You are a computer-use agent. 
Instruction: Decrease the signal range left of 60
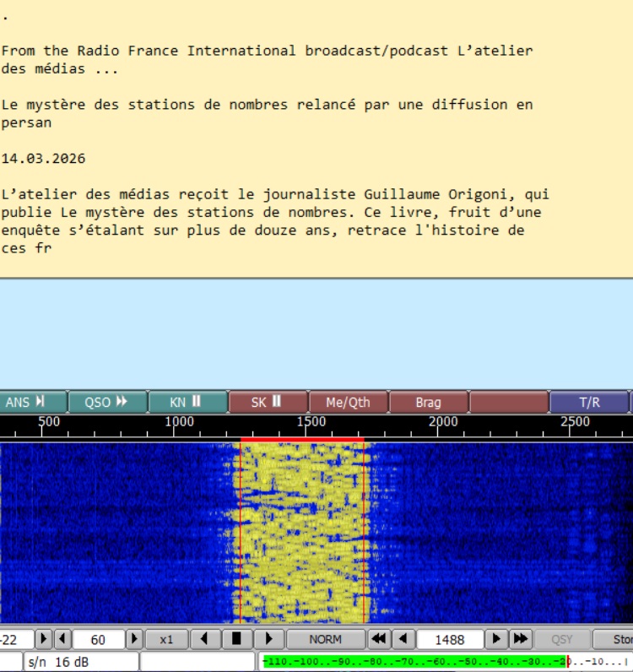[62, 639]
